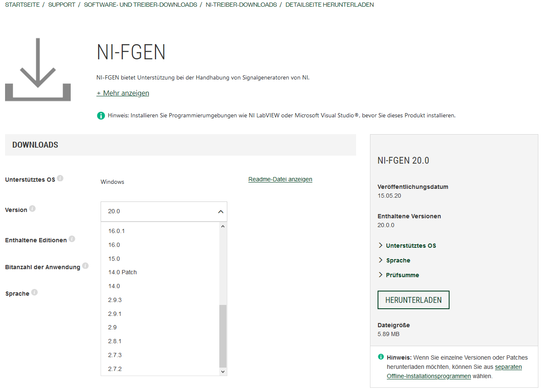This screenshot has height=392, width=543.
Task: Collapse the Version dropdown showing 20.0
Action: click(x=164, y=212)
